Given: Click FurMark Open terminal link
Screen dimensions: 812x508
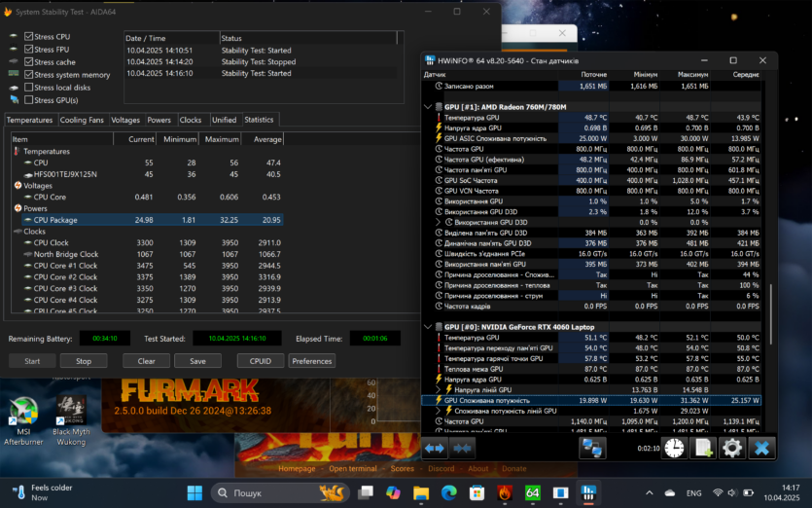Looking at the screenshot, I should pyautogui.click(x=353, y=469).
